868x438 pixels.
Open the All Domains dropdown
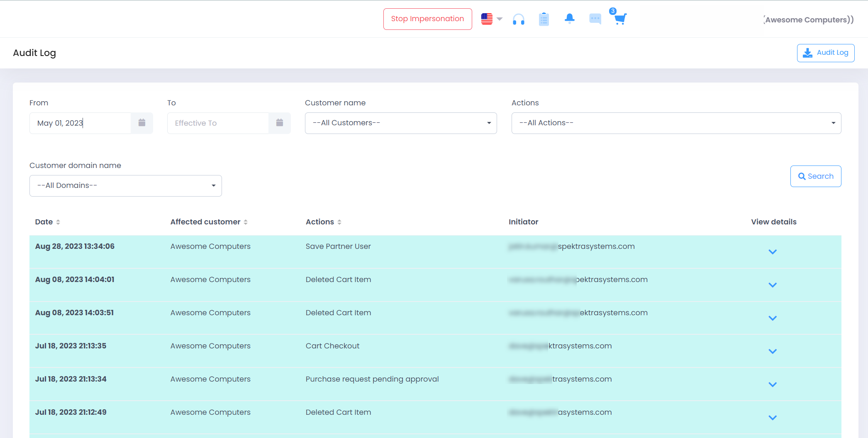(x=126, y=186)
